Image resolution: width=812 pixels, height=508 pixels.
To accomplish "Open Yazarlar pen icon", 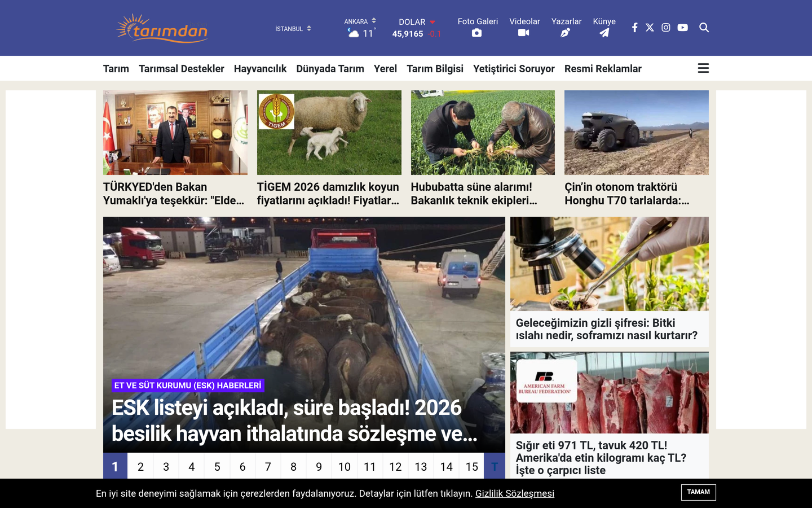I will (566, 33).
